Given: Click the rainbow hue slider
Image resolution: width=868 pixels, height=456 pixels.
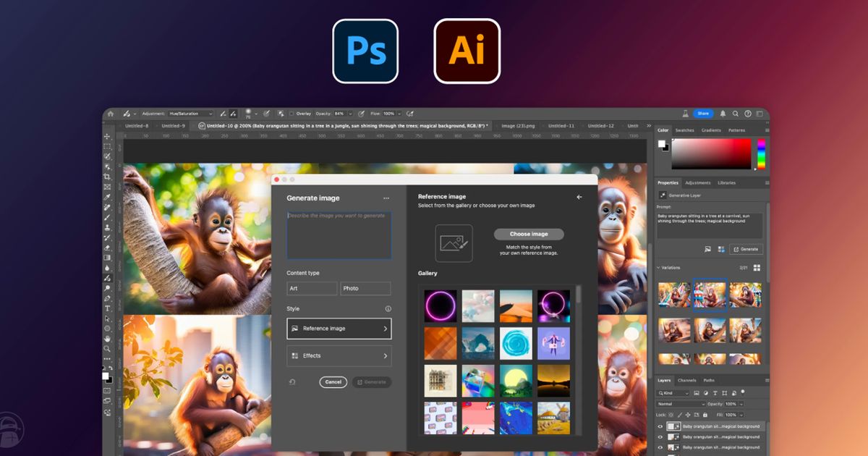Looking at the screenshot, I should [761, 153].
